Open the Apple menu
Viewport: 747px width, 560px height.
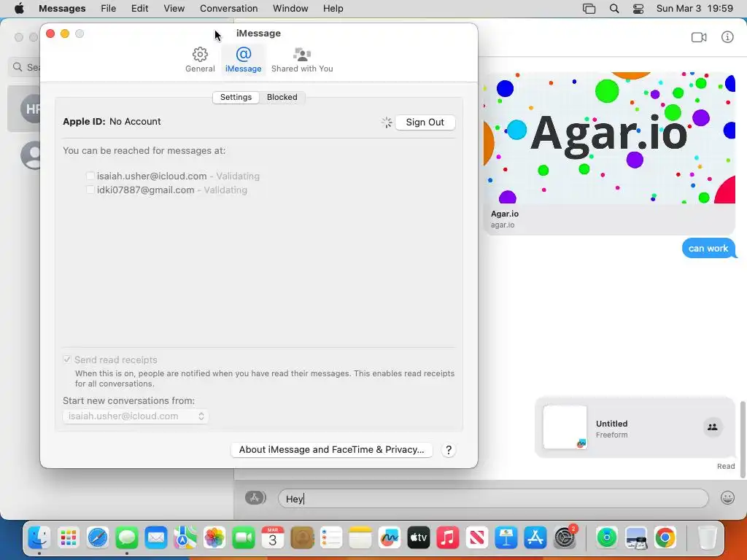(x=19, y=9)
